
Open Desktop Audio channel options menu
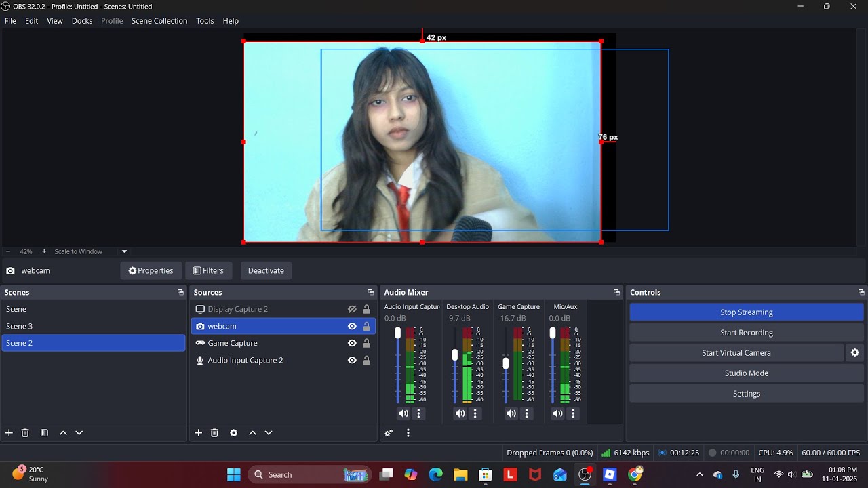pyautogui.click(x=475, y=413)
